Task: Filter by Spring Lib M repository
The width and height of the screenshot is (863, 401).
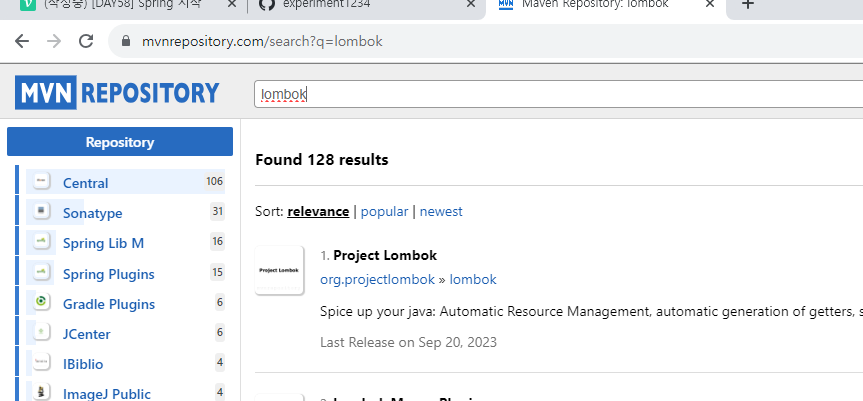Action: point(103,243)
